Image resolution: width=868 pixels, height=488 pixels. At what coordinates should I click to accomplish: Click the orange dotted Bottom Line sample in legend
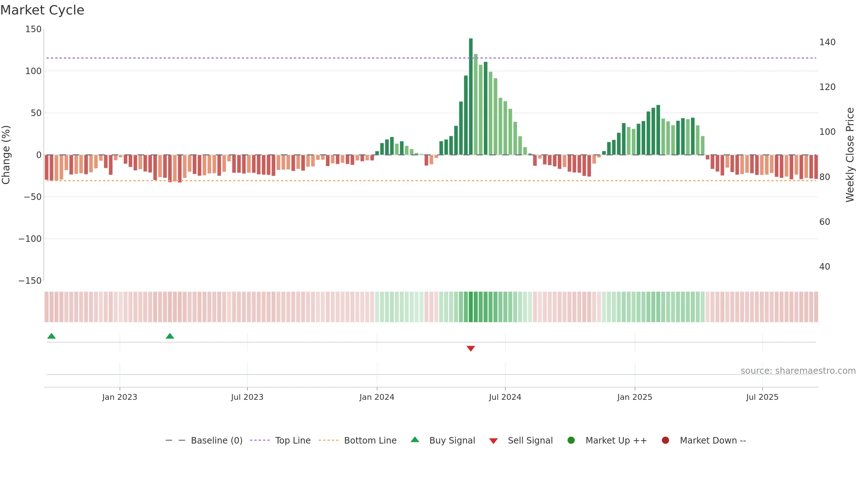328,440
